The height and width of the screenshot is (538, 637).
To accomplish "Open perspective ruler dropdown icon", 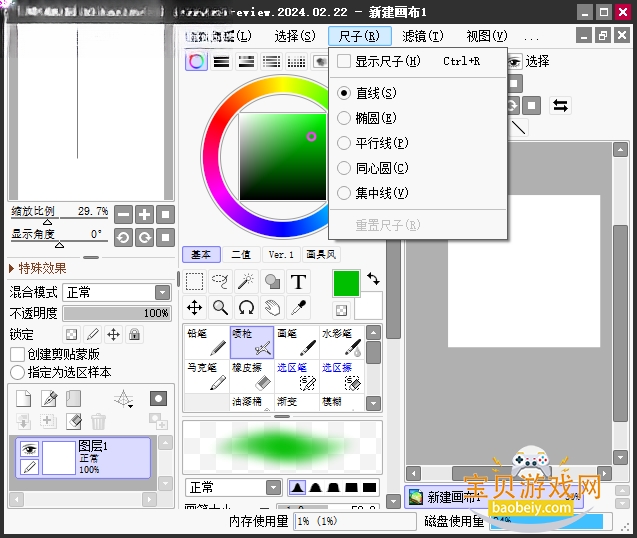I will tap(124, 399).
